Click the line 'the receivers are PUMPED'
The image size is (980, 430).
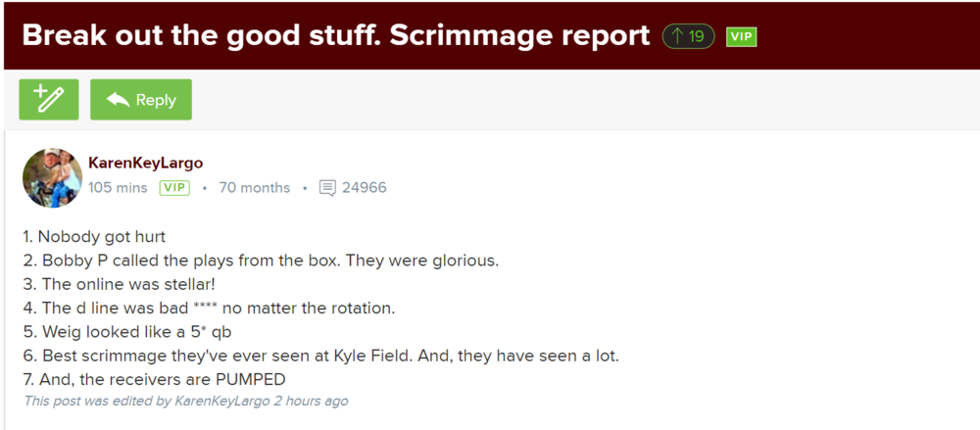coord(157,379)
